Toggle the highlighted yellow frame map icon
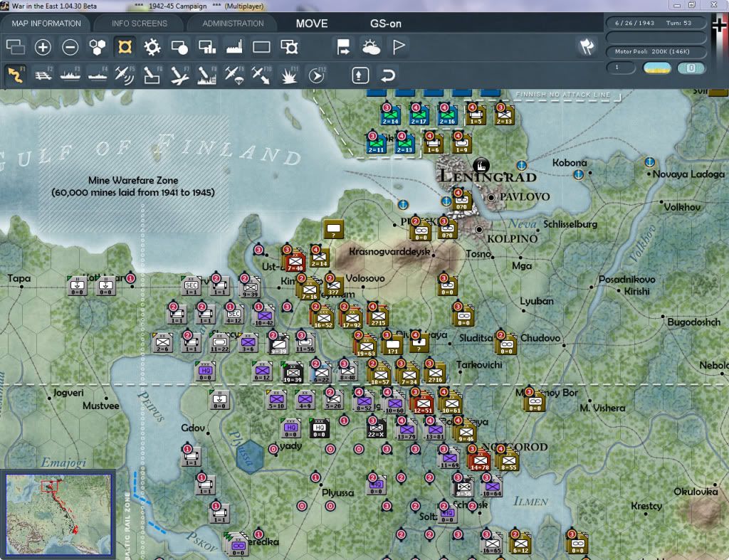This screenshot has height=560, width=729. pyautogui.click(x=125, y=47)
